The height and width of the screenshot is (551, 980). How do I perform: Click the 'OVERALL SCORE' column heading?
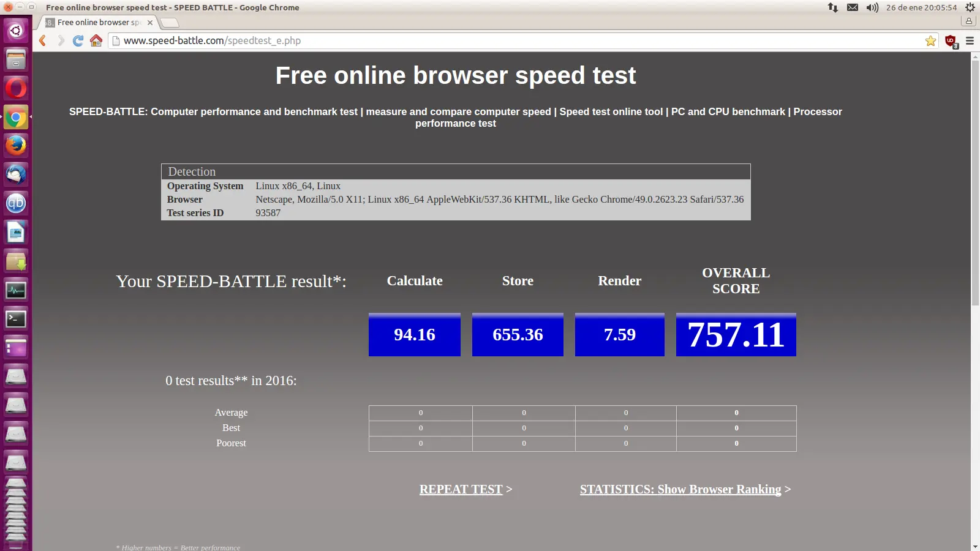pyautogui.click(x=736, y=280)
